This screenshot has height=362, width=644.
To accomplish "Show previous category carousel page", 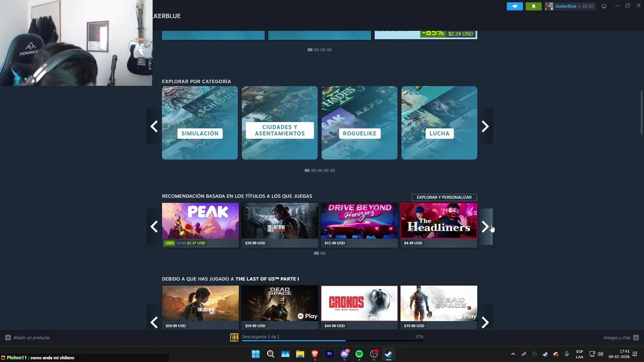I will pyautogui.click(x=154, y=126).
